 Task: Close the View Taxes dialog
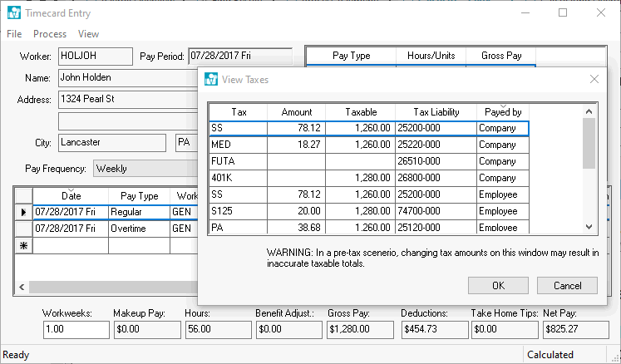594,79
